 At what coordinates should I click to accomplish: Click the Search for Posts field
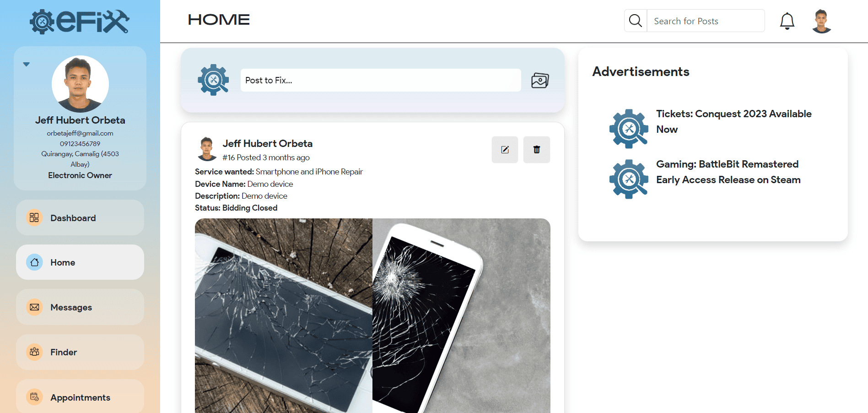pyautogui.click(x=706, y=21)
